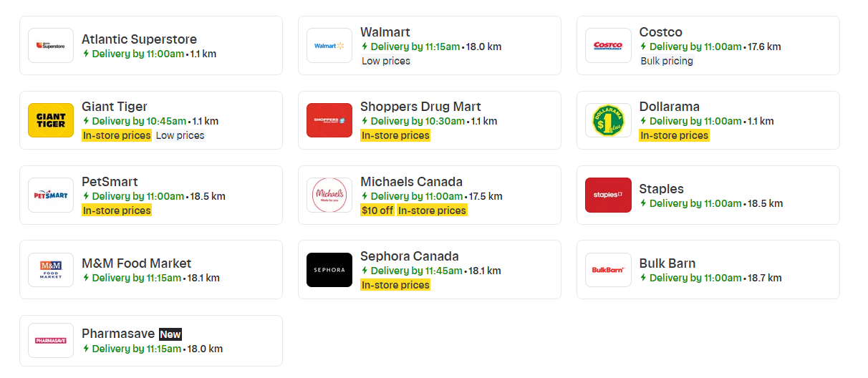Click In-store prices tag under Dollarama
Screen dimensions: 868x378
(x=674, y=135)
